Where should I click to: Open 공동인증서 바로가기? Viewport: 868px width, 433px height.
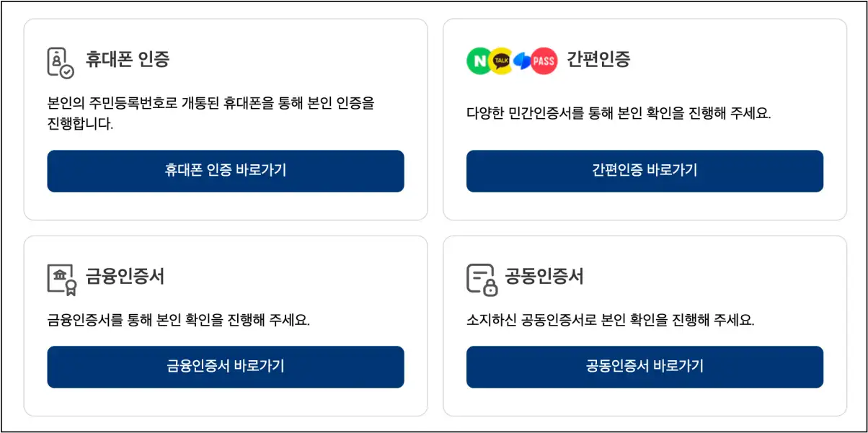click(645, 367)
